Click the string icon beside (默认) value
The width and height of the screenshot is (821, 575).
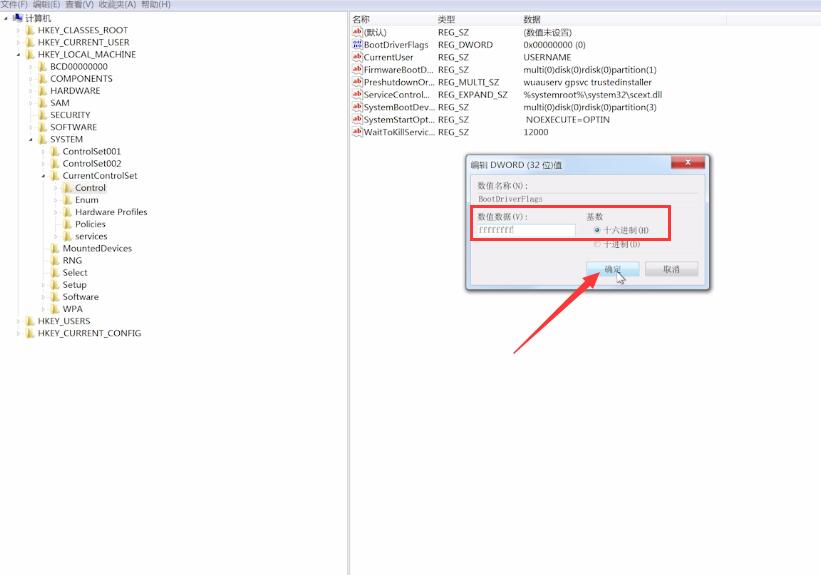(357, 32)
